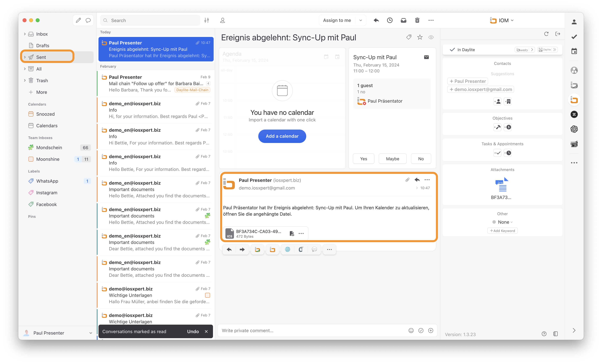Add Paul Presenter suggestion to contacts
This screenshot has height=364, width=602.
point(467,81)
